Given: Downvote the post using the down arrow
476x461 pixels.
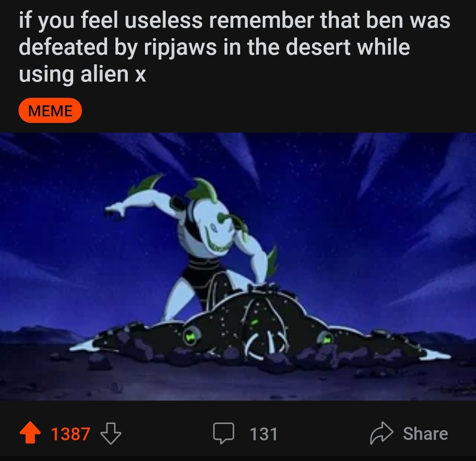Looking at the screenshot, I should pos(111,433).
